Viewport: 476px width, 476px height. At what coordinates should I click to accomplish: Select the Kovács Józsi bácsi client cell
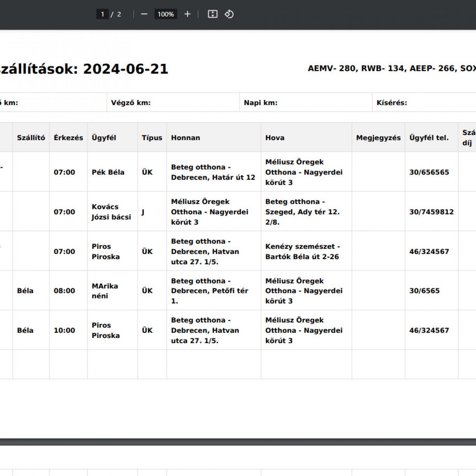(x=111, y=212)
